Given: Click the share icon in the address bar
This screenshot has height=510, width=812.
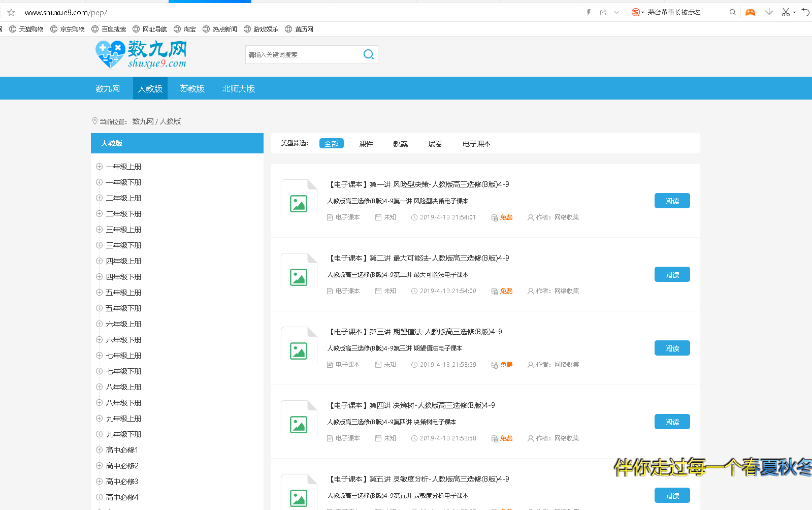Looking at the screenshot, I should [603, 12].
